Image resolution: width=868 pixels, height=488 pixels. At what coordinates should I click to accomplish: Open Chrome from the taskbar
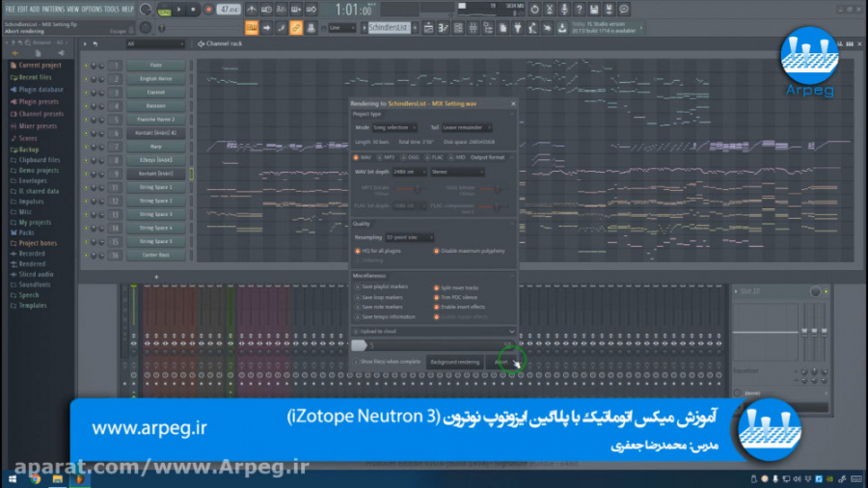point(36,479)
